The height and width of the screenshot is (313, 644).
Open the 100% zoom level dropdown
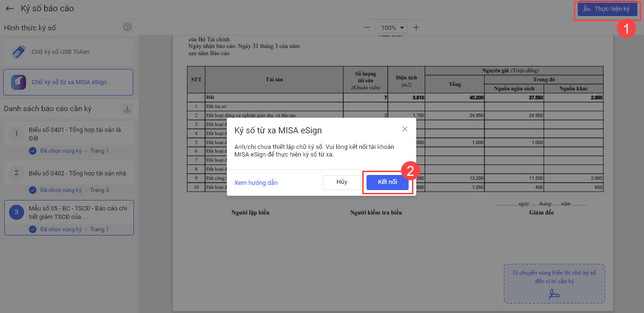(x=392, y=27)
